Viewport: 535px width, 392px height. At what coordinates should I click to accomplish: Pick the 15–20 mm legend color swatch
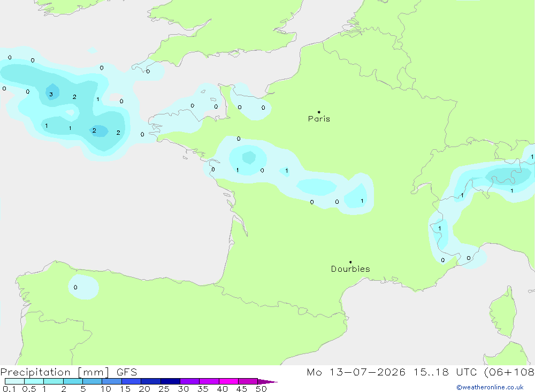(x=131, y=381)
